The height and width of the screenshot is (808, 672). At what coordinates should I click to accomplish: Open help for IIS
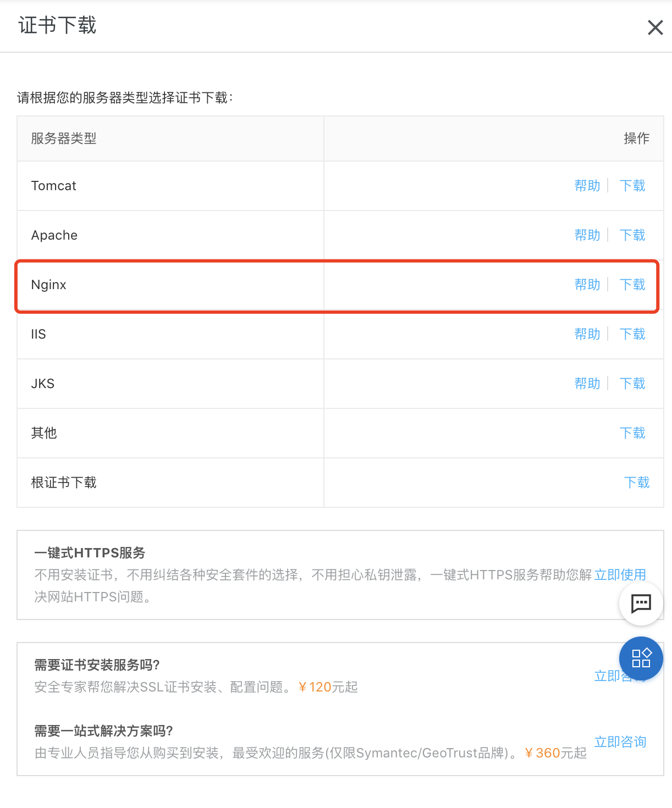[x=587, y=334]
